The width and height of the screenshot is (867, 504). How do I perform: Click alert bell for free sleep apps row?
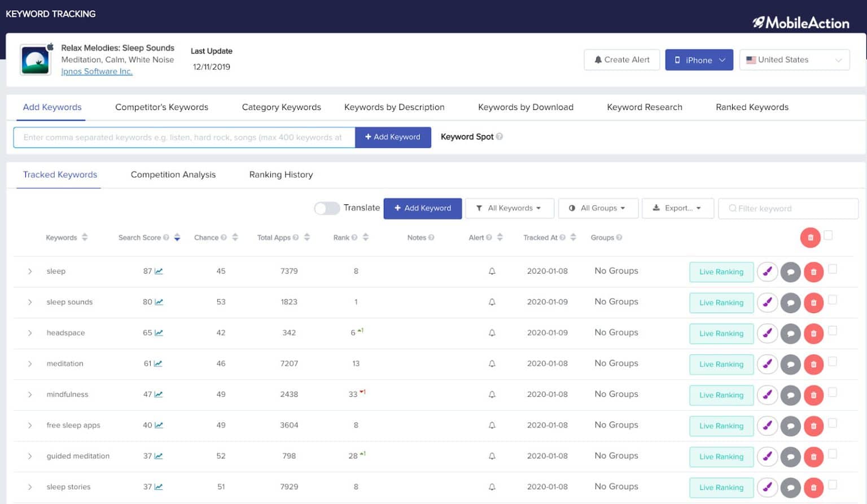492,425
